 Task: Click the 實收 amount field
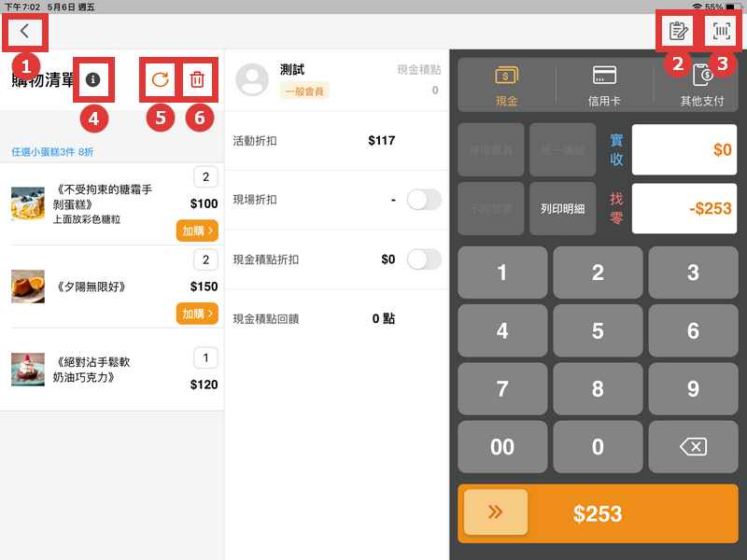pos(684,148)
